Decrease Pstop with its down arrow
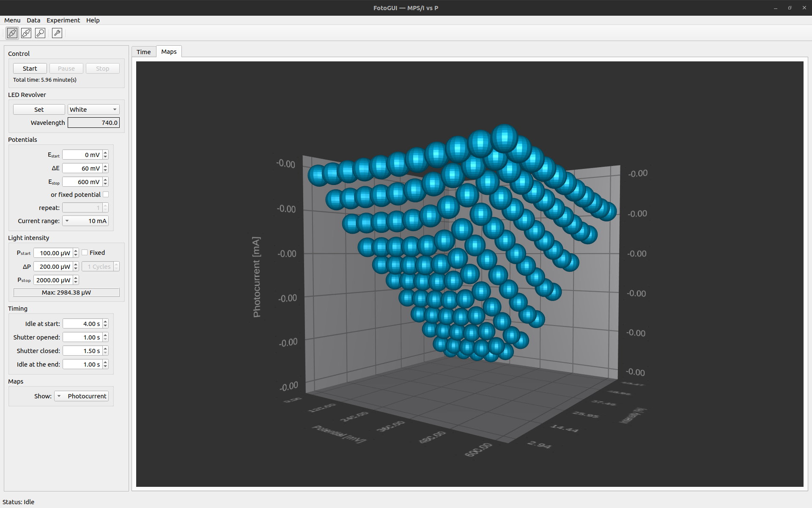 tap(76, 282)
